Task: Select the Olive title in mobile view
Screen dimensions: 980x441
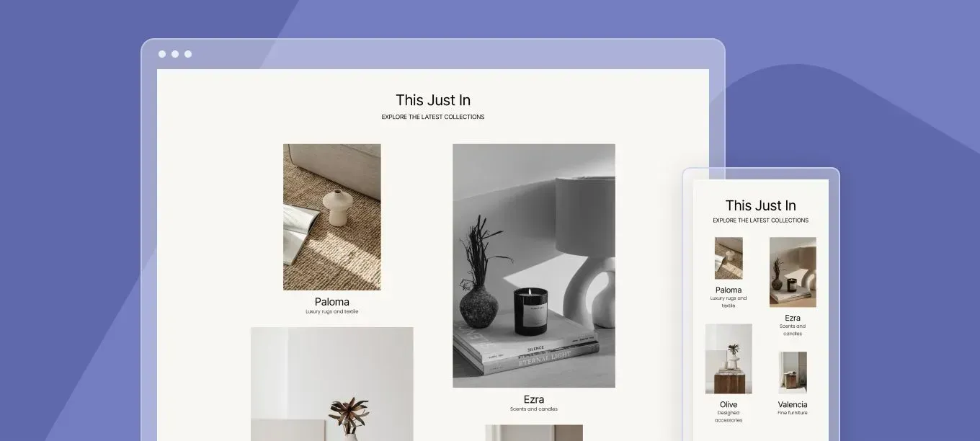Action: click(x=729, y=404)
